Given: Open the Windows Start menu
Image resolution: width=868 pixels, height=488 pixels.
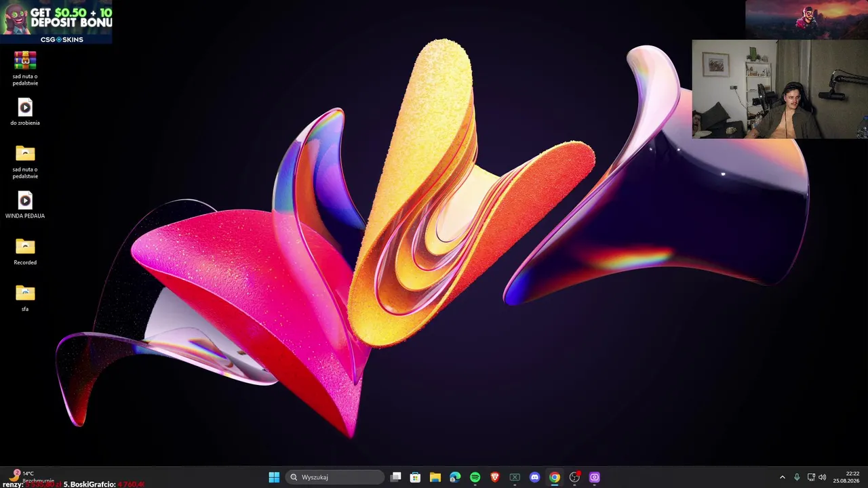Looking at the screenshot, I should (274, 477).
